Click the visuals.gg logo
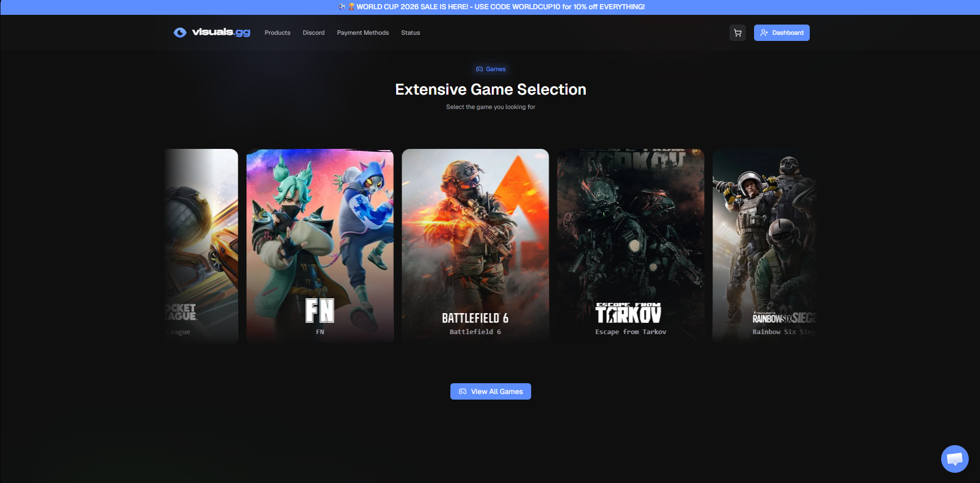980x483 pixels. click(212, 32)
